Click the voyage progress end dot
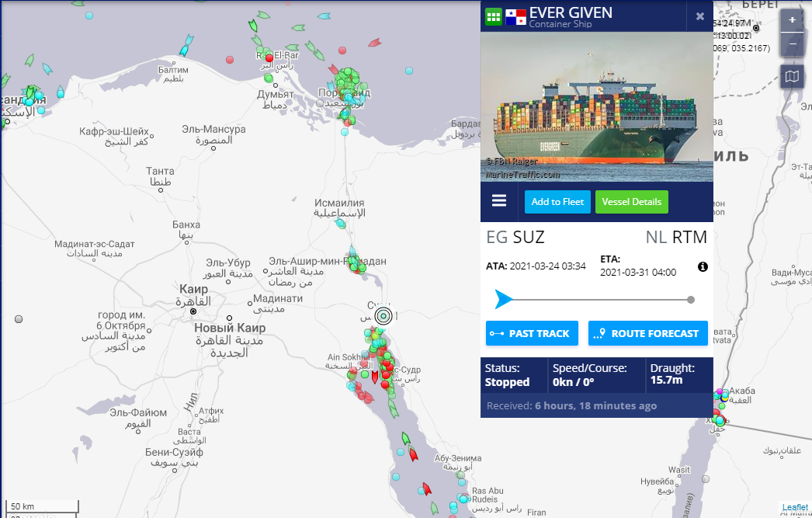 click(691, 300)
